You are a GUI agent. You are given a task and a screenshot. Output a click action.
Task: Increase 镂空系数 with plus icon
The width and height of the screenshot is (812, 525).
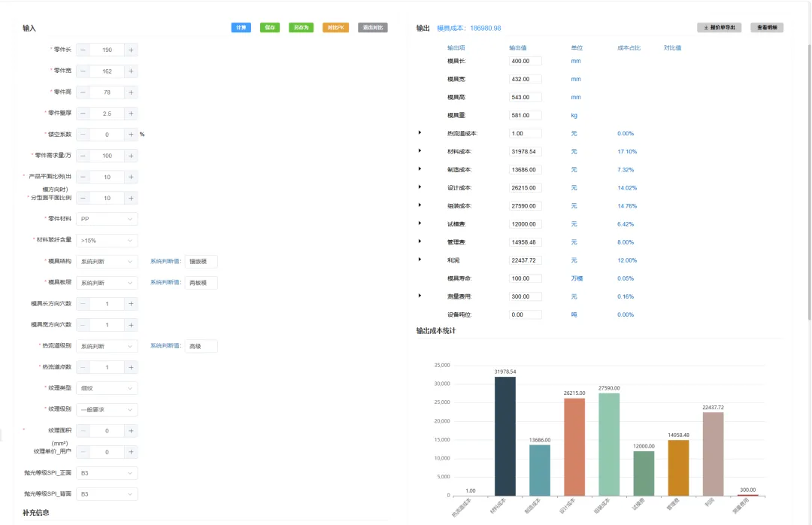point(131,135)
